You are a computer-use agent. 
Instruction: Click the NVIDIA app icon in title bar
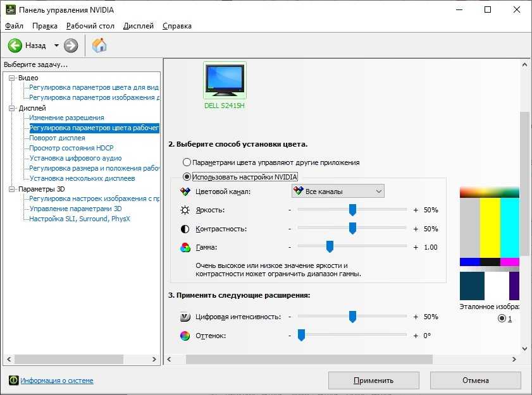point(11,9)
